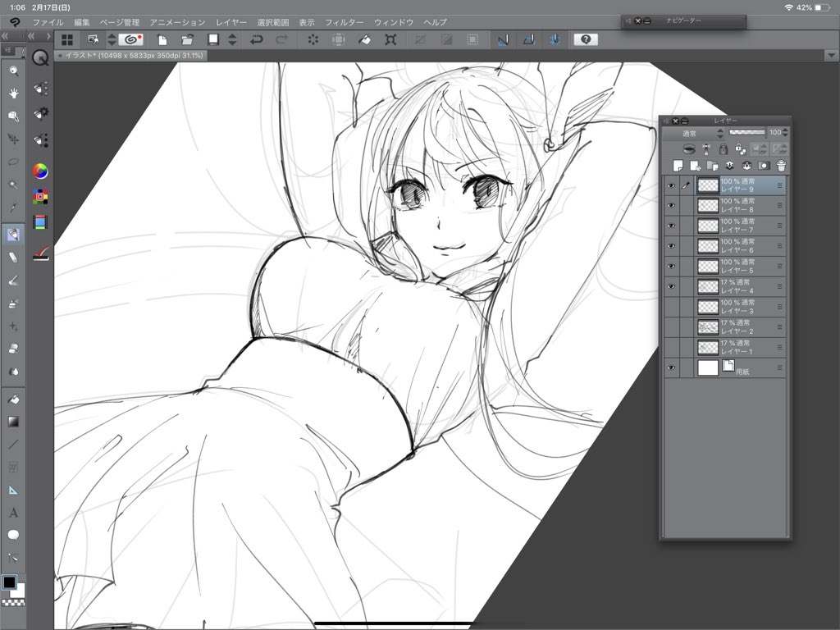Click the Save icon in command bar

click(x=213, y=39)
